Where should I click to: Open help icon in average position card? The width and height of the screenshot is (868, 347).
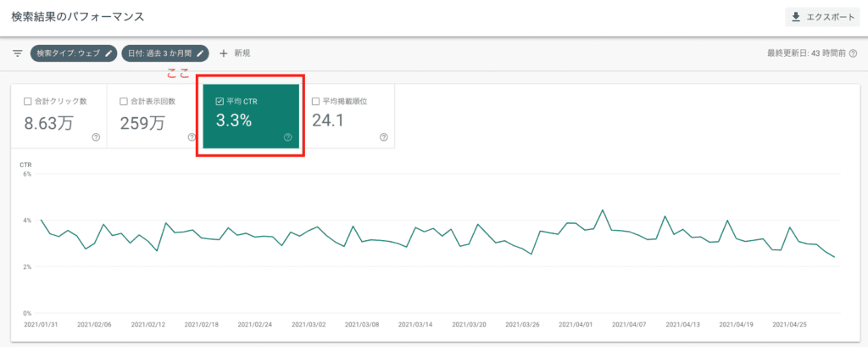384,137
